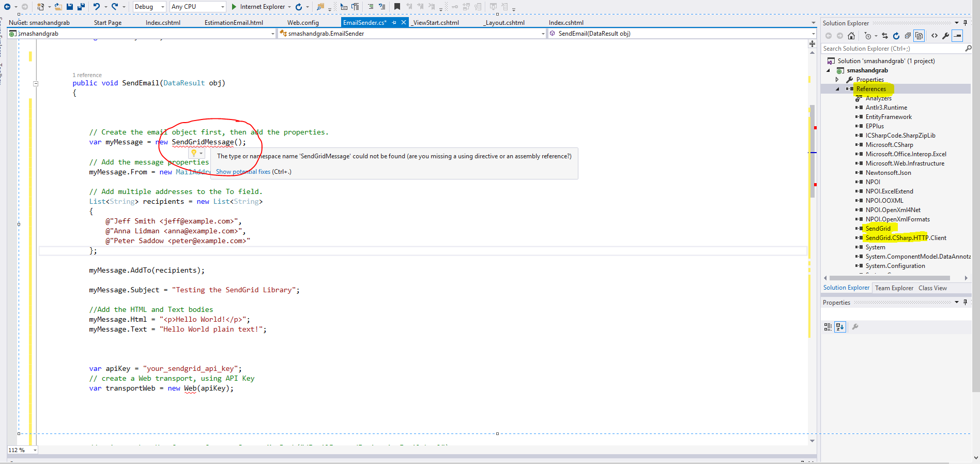Switch to the Web.config tab
The image size is (980, 464).
point(303,23)
